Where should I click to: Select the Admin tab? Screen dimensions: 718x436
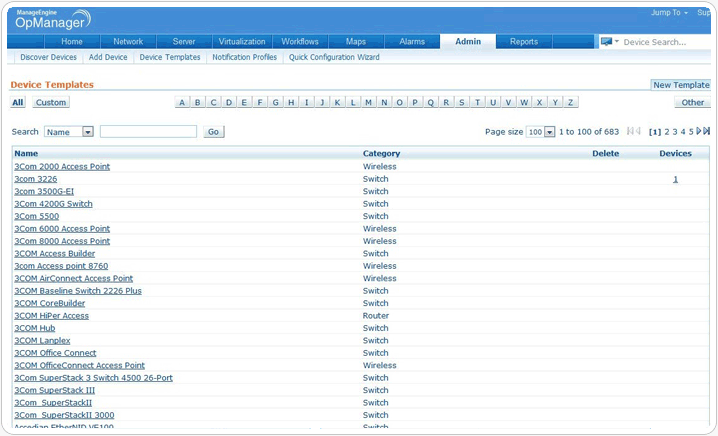point(468,42)
